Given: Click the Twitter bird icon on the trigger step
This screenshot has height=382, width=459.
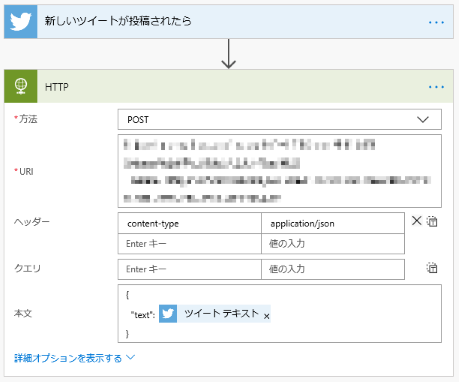Looking at the screenshot, I should tap(21, 21).
